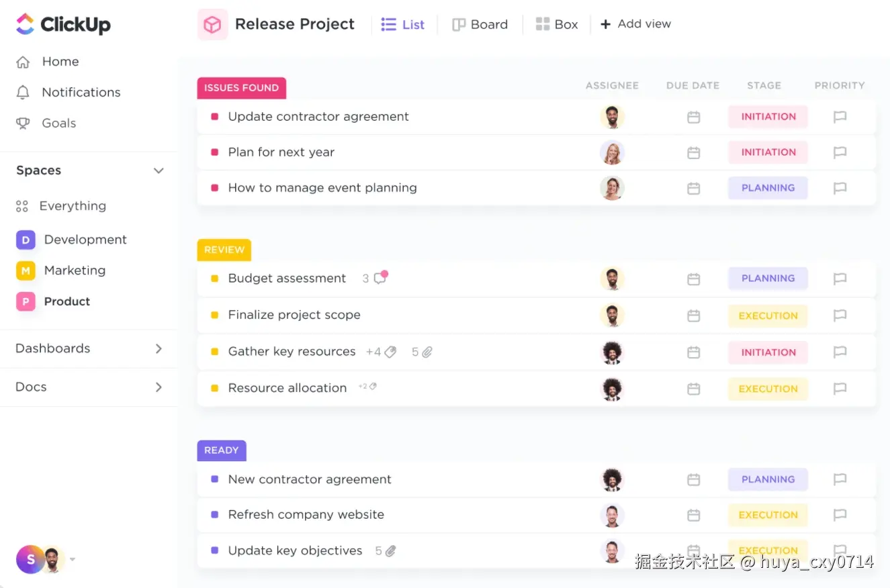Click status square of How to manage event planning
This screenshot has height=588, width=890.
pyautogui.click(x=215, y=188)
